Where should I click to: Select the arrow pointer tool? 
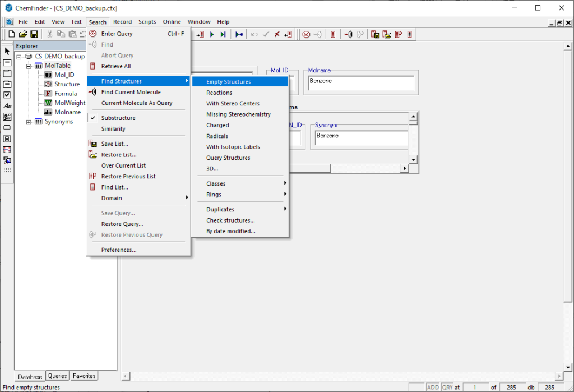7,52
